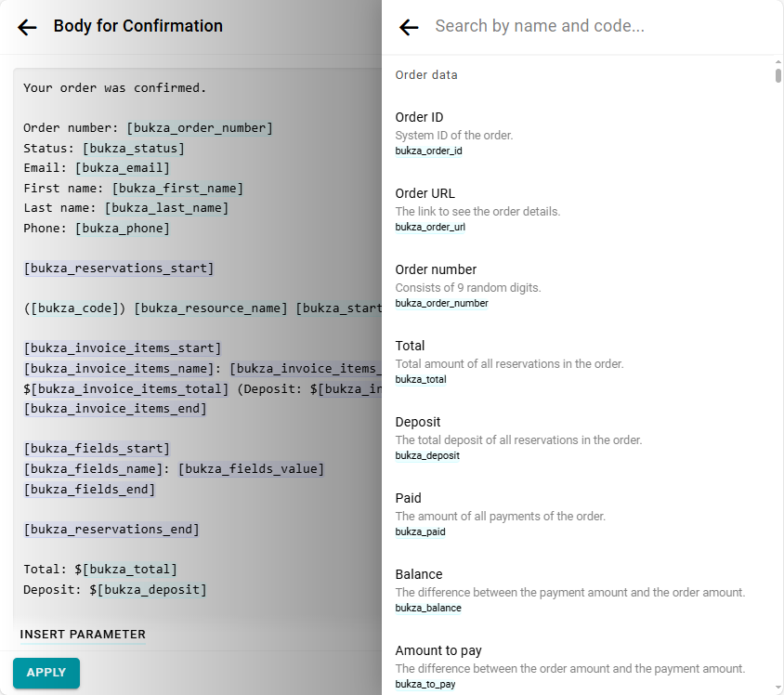This screenshot has height=695, width=784.
Task: Click the [bukza_fields_value] placeholder in editor
Action: pyautogui.click(x=251, y=469)
